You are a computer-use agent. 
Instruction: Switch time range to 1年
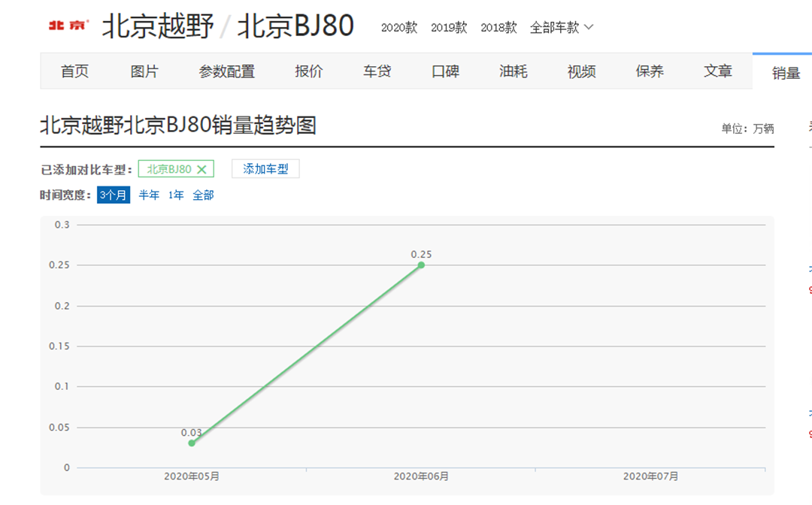pos(176,195)
